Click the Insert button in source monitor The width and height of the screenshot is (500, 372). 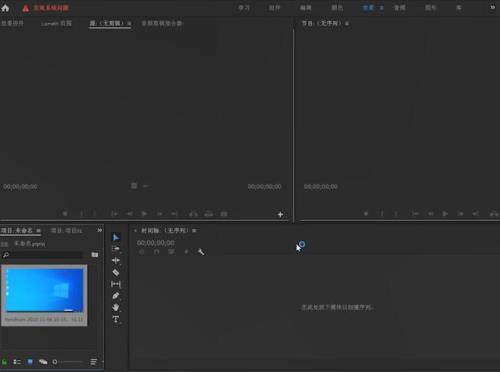click(x=193, y=214)
